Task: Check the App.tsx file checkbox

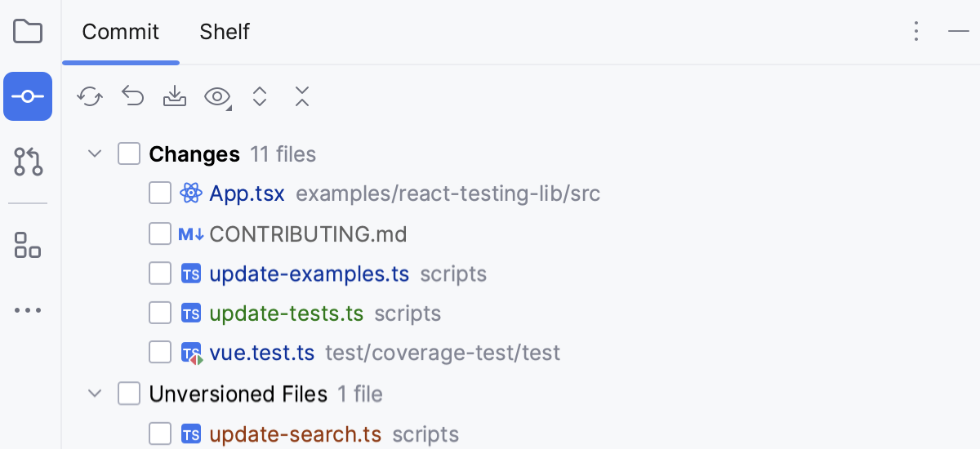Action: 160,193
